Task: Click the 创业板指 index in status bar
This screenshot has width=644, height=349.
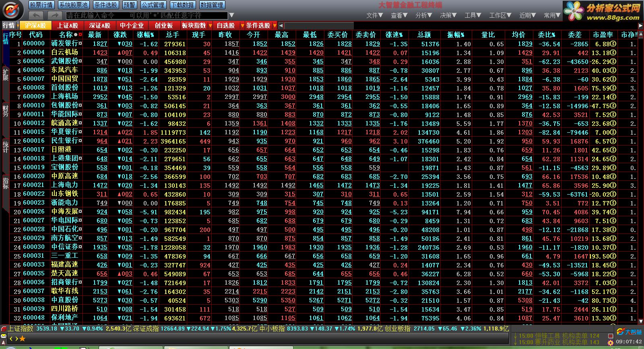Action: click(397, 328)
